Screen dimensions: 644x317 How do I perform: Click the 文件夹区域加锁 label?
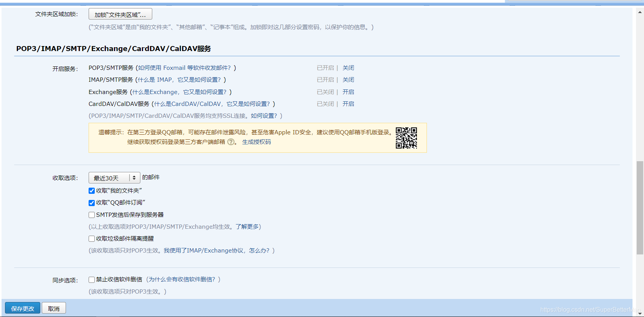57,14
